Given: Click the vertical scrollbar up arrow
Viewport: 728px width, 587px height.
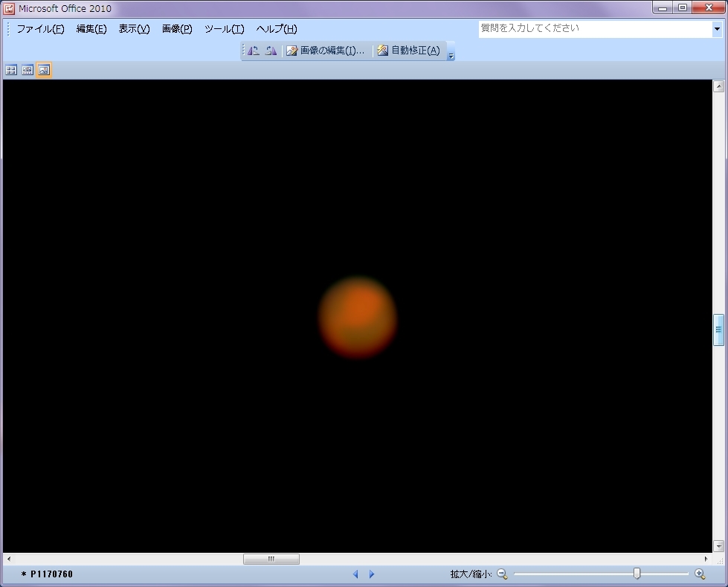Looking at the screenshot, I should [718, 86].
